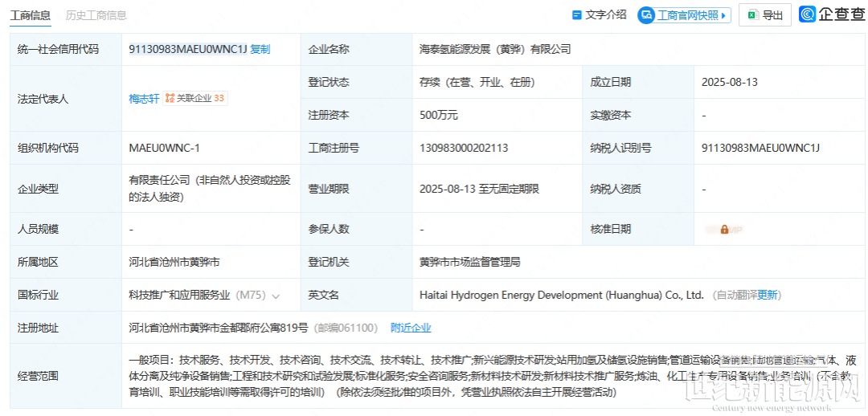Open the 文字介绍 text introduction
Screen dimensions: 868x416
(x=606, y=15)
